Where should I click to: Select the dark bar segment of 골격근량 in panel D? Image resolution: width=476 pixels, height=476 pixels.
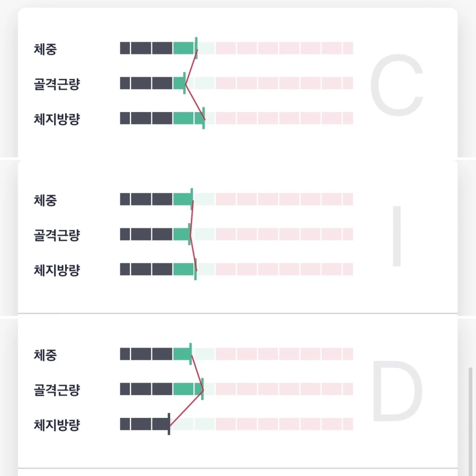pyautogui.click(x=145, y=390)
